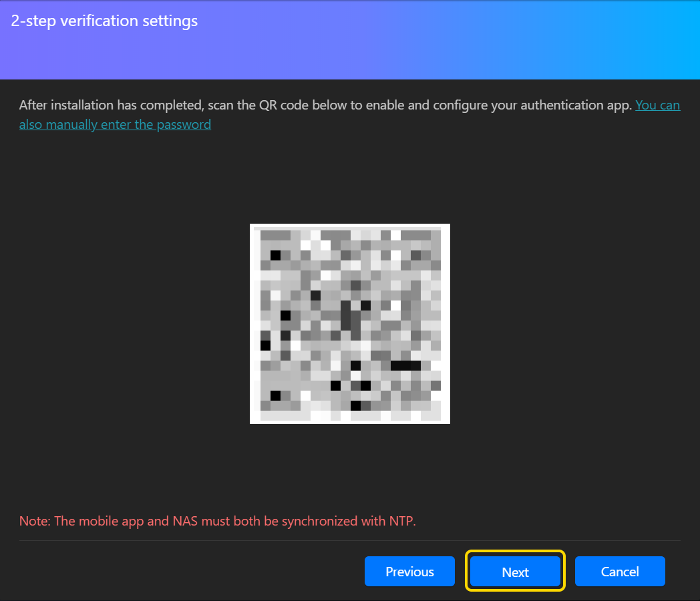
Task: Click the pixelated QR code image
Action: tap(349, 323)
